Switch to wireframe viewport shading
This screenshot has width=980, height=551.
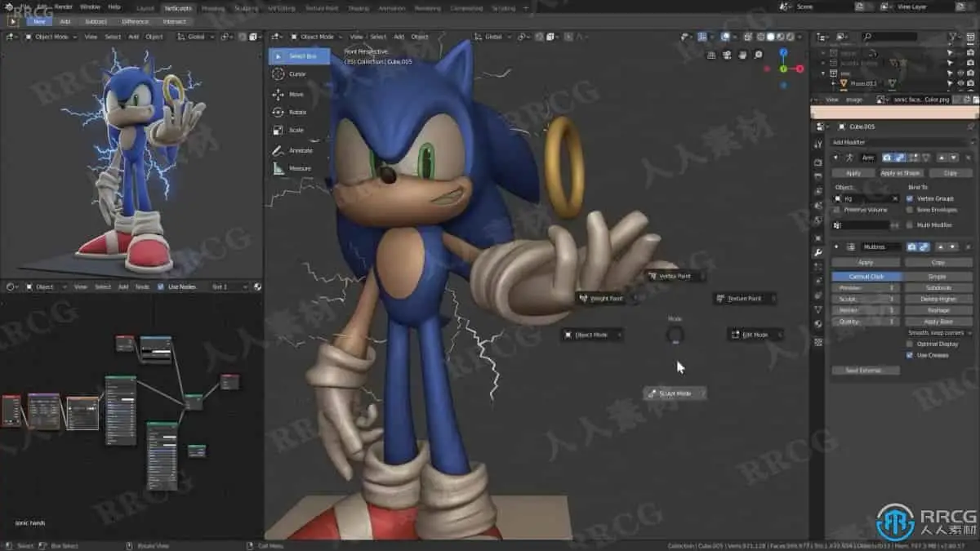(760, 37)
